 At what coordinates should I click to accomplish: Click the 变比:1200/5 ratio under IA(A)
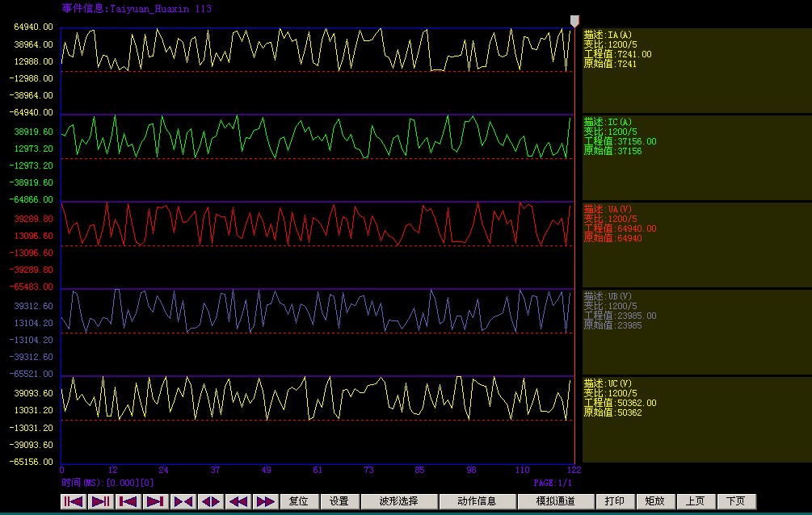click(x=611, y=44)
